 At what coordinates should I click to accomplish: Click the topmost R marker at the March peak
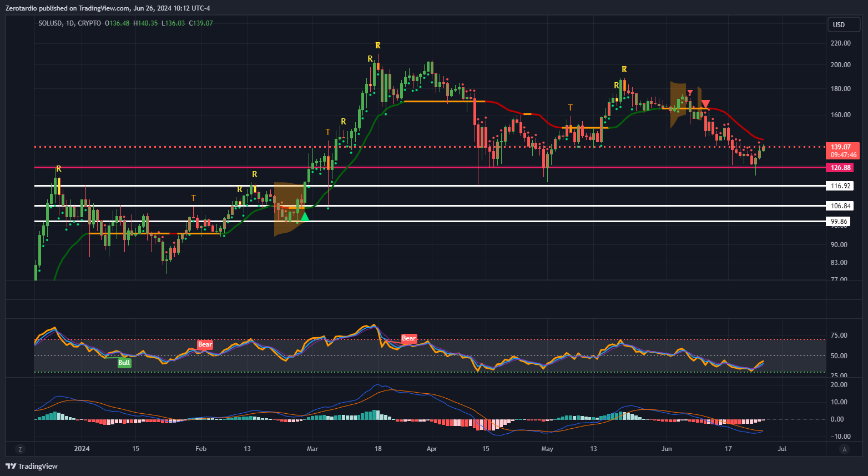point(378,46)
